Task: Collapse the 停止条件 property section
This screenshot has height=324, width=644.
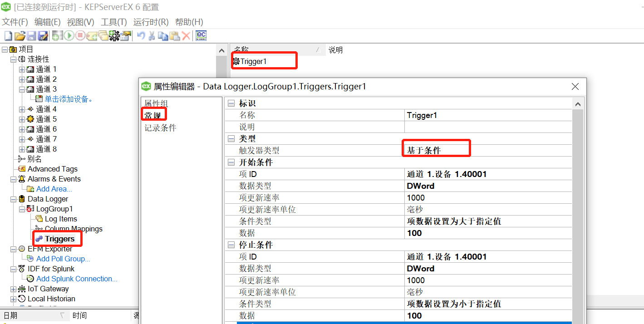Action: coord(231,245)
